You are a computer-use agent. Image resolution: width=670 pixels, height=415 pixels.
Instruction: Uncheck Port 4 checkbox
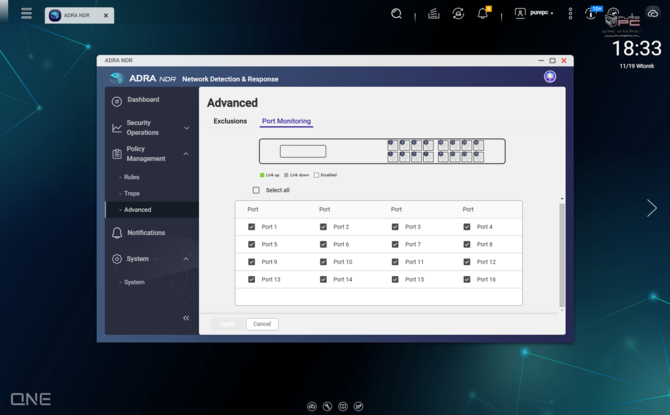pos(467,227)
